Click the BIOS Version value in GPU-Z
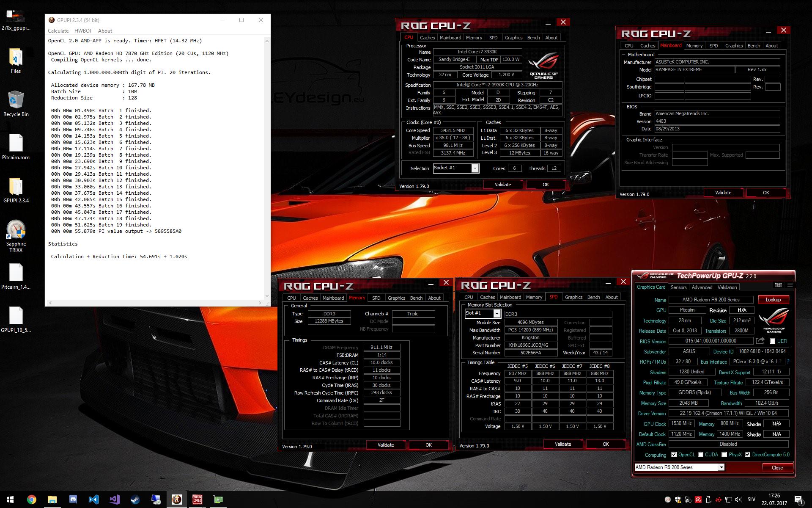The width and height of the screenshot is (812, 508). coord(710,341)
